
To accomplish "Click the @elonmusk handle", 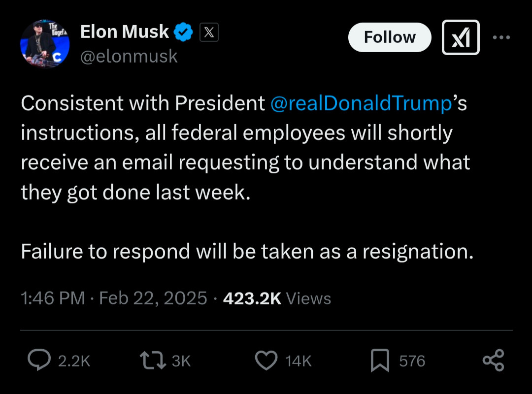I will (129, 56).
